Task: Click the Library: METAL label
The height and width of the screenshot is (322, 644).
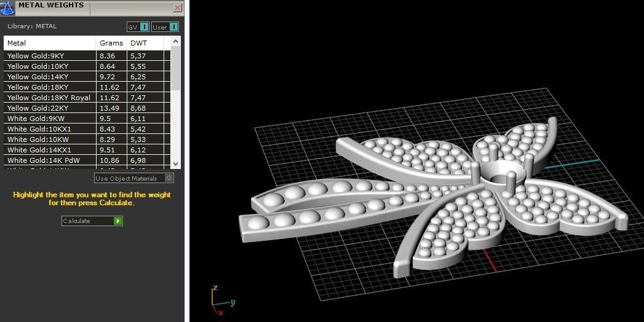Action: 32,26
